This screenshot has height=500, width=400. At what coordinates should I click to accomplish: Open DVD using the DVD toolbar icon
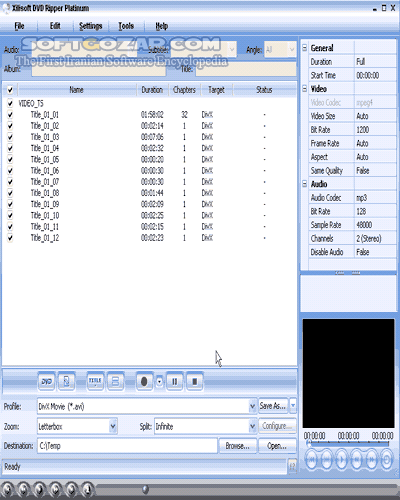46,381
